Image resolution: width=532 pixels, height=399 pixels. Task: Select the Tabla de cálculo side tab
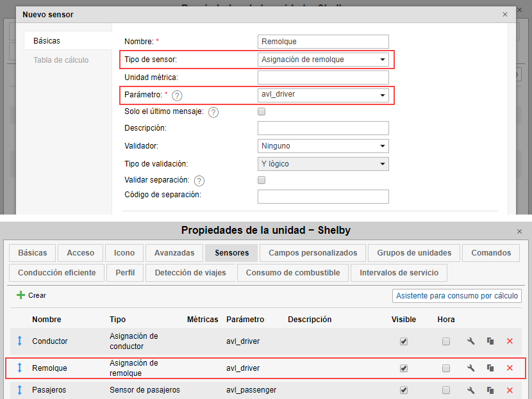point(61,60)
